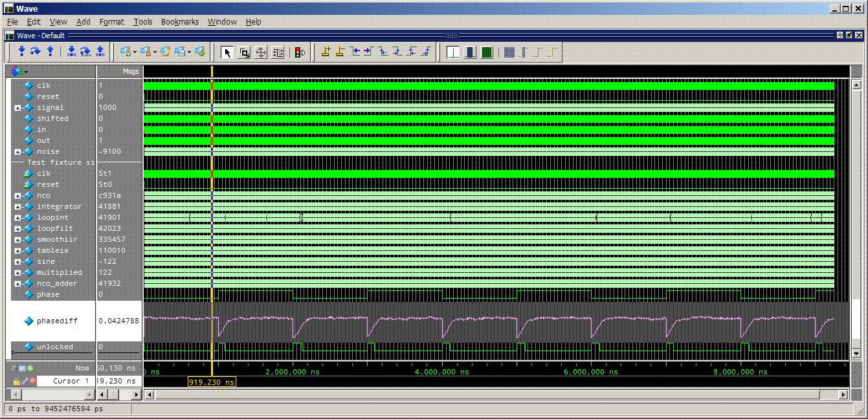The width and height of the screenshot is (868, 419).
Task: Click the blue down-arrow Find Next Transition icon
Action: (x=21, y=52)
